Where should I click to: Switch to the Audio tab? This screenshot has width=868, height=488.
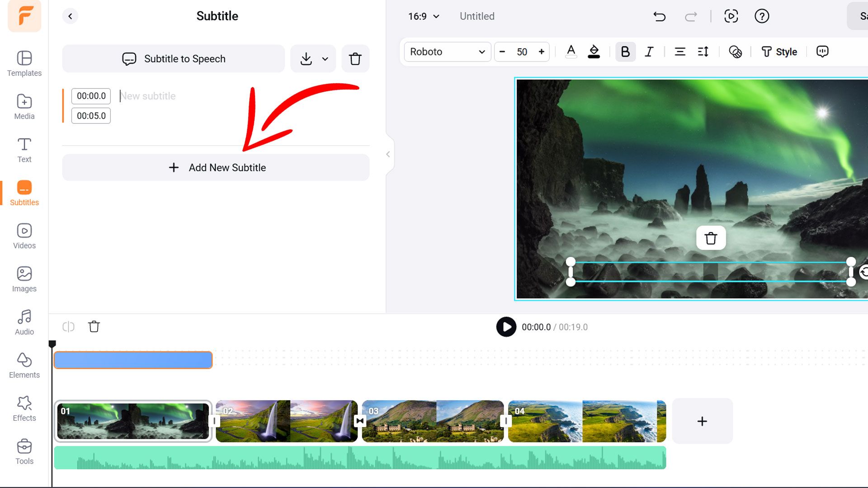pyautogui.click(x=24, y=322)
